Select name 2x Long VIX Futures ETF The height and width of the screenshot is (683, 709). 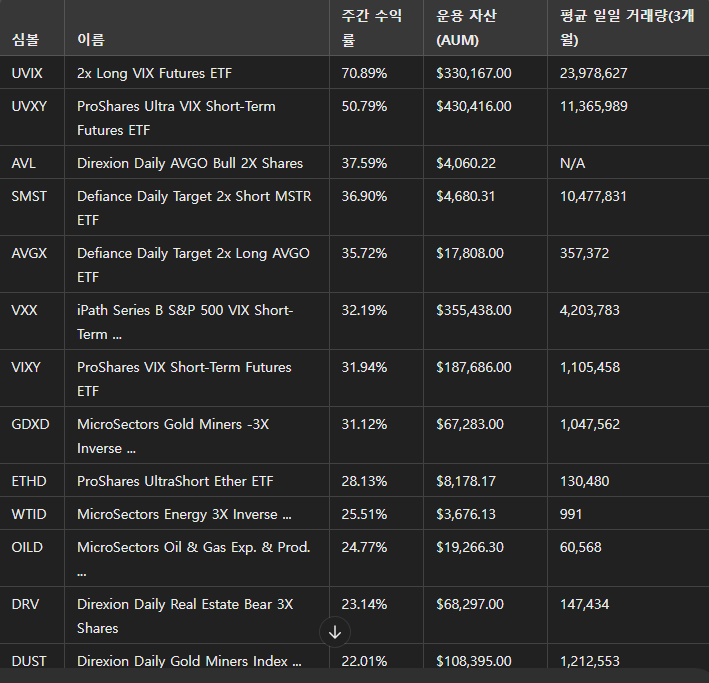[154, 73]
